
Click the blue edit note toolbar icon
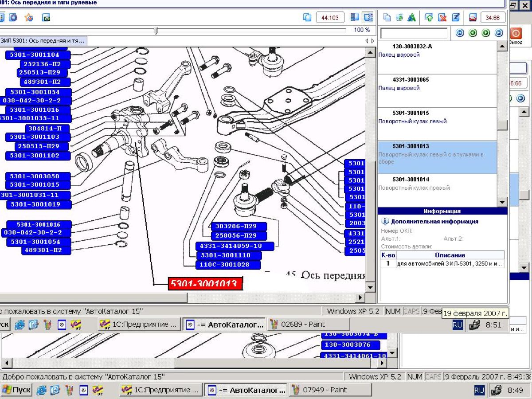coord(456,18)
